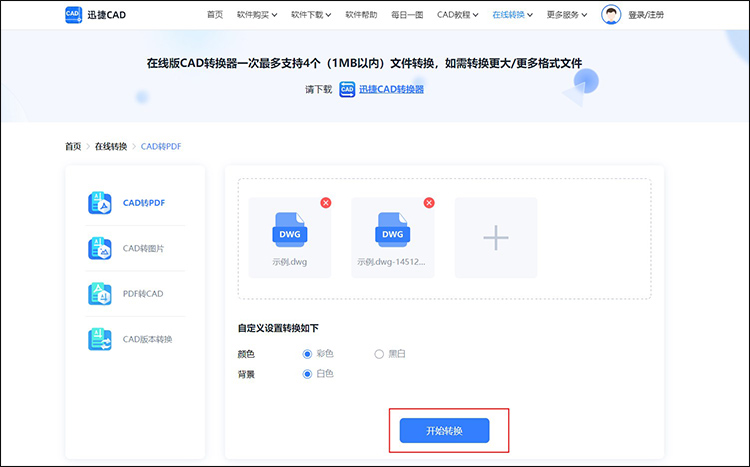Open the 软件帮助 nav item
750x467 pixels.
point(361,15)
